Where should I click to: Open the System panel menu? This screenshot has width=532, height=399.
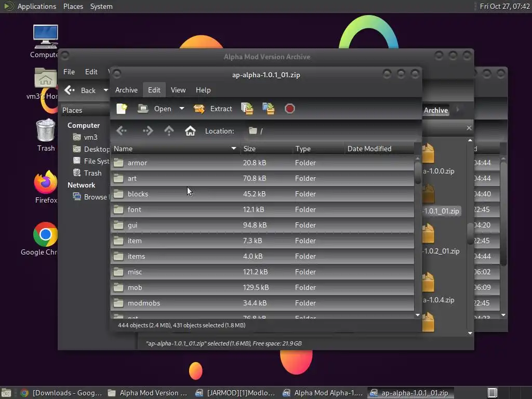[101, 6]
